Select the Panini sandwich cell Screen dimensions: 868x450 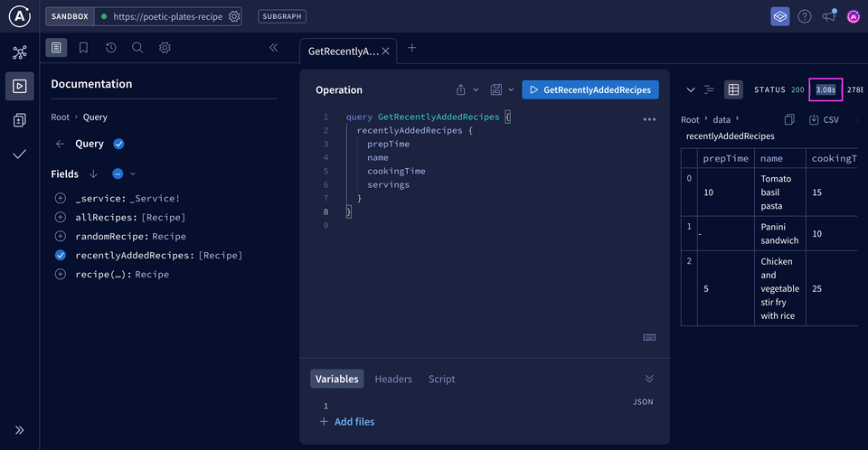pyautogui.click(x=780, y=233)
